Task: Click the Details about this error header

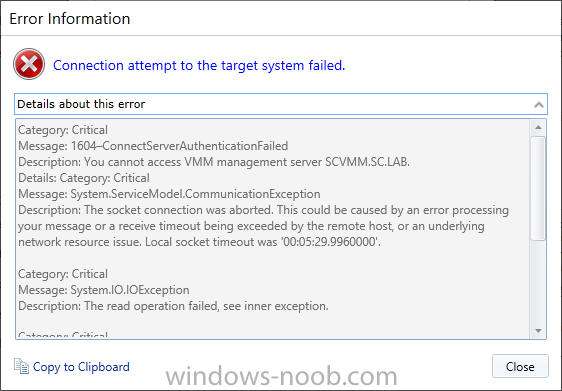Action: (x=281, y=104)
